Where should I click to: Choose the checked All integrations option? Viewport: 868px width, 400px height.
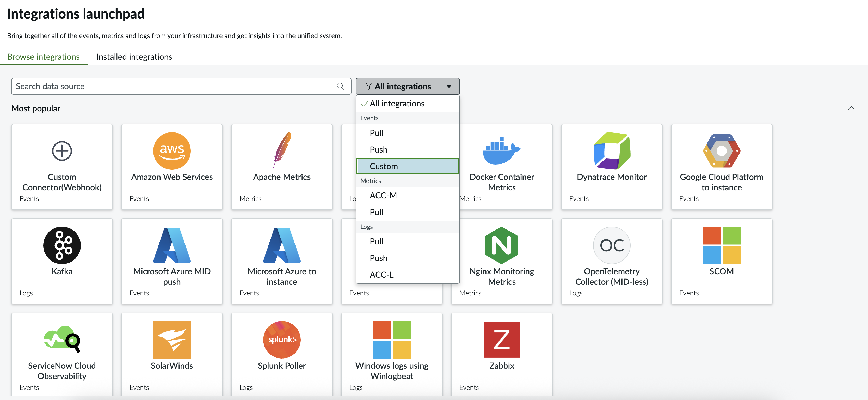[x=408, y=104]
